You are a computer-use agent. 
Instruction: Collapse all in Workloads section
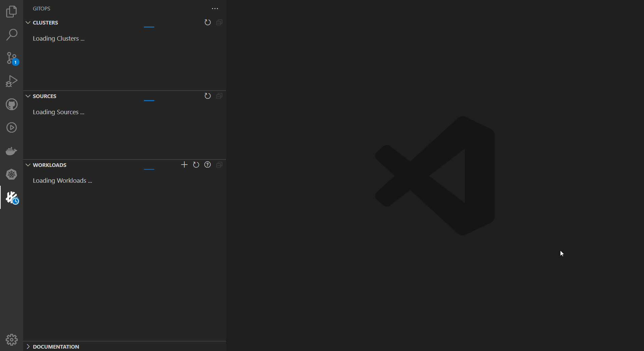click(219, 165)
